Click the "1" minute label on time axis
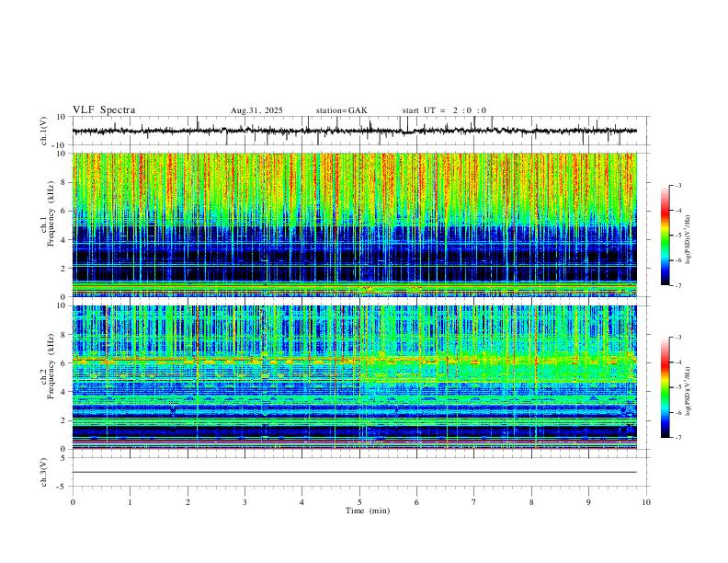The image size is (728, 563). (130, 502)
